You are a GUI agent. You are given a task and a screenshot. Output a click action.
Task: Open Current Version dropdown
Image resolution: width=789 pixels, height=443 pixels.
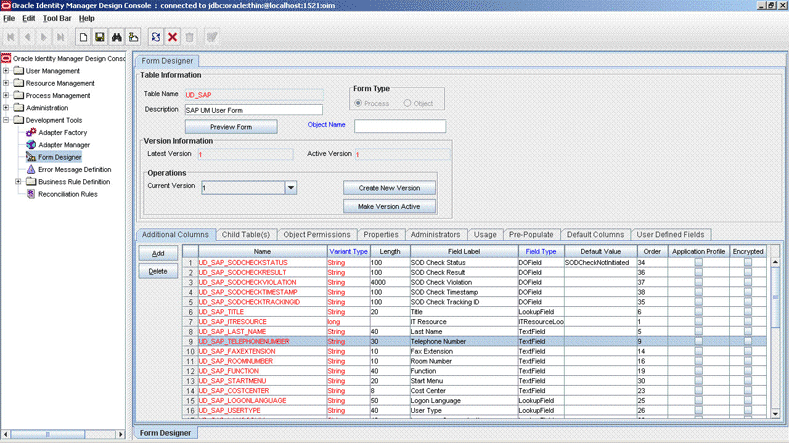pyautogui.click(x=291, y=188)
